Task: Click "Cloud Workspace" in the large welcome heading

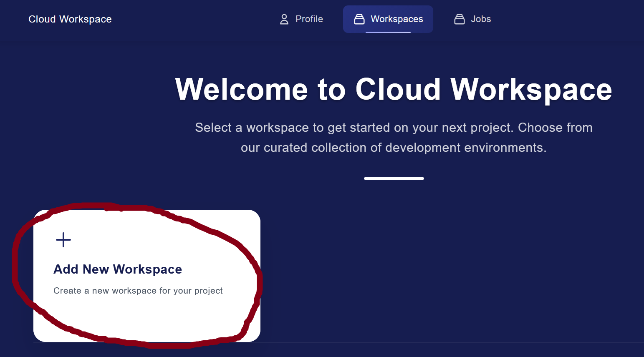Action: click(x=483, y=90)
